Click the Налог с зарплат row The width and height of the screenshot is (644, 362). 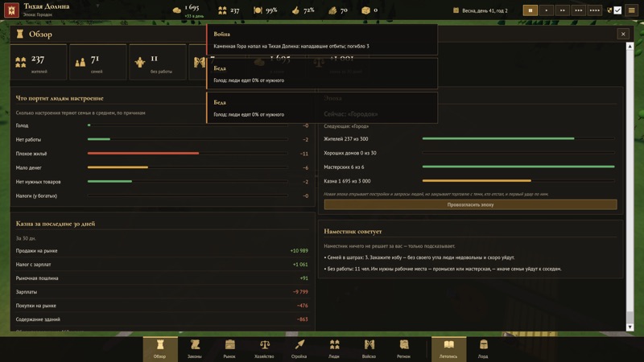162,265
